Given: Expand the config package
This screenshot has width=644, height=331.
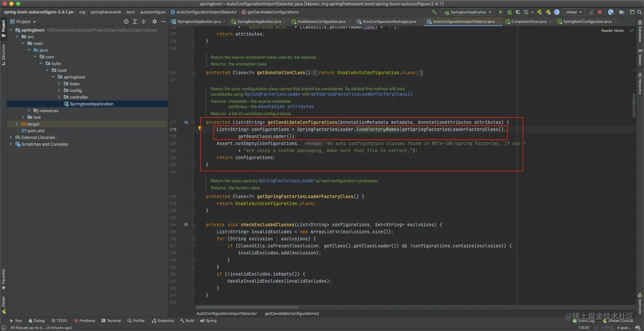Looking at the screenshot, I should coord(59,90).
